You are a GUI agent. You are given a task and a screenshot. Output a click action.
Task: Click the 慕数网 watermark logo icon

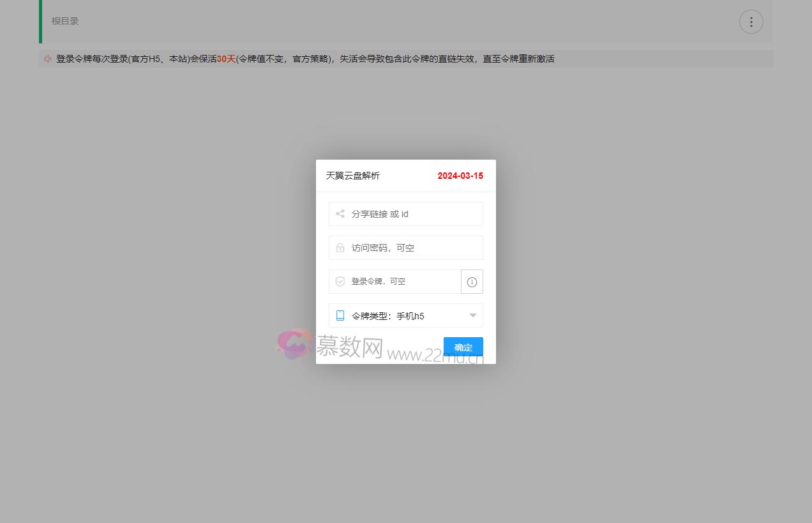tap(294, 345)
